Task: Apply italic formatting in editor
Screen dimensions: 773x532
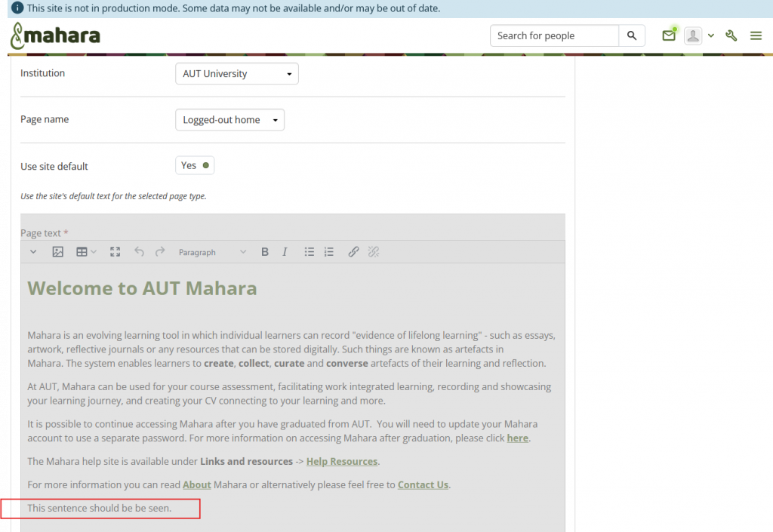Action: (x=285, y=252)
